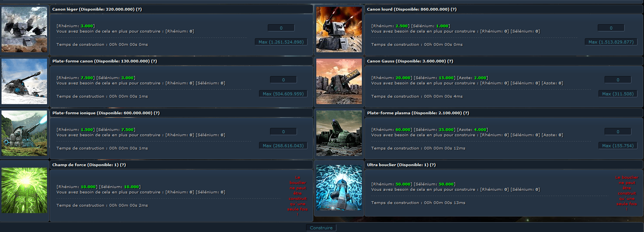Focus the Canon léger quantity field
The height and width of the screenshot is (232, 644).
281,28
